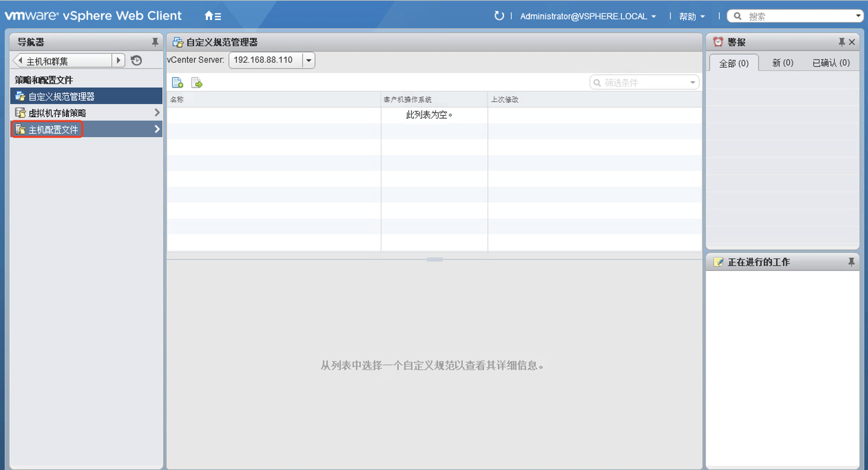Screen dimensions: 868x470
Task: Click the 自定义规范管理器 title icon in main pane
Action: pyautogui.click(x=178, y=42)
